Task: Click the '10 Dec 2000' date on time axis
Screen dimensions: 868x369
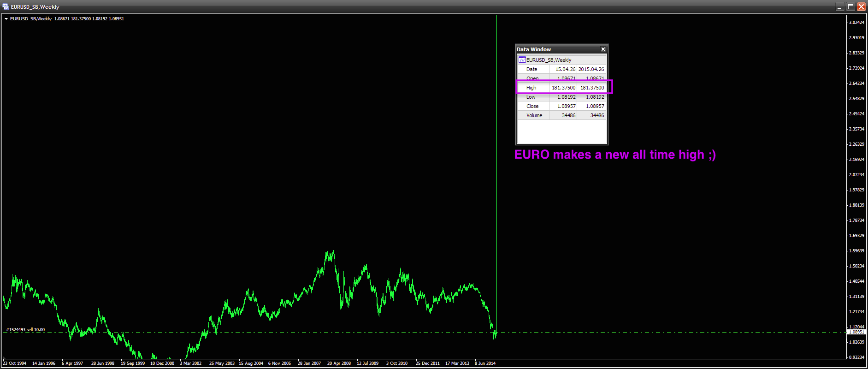Action: 162,363
